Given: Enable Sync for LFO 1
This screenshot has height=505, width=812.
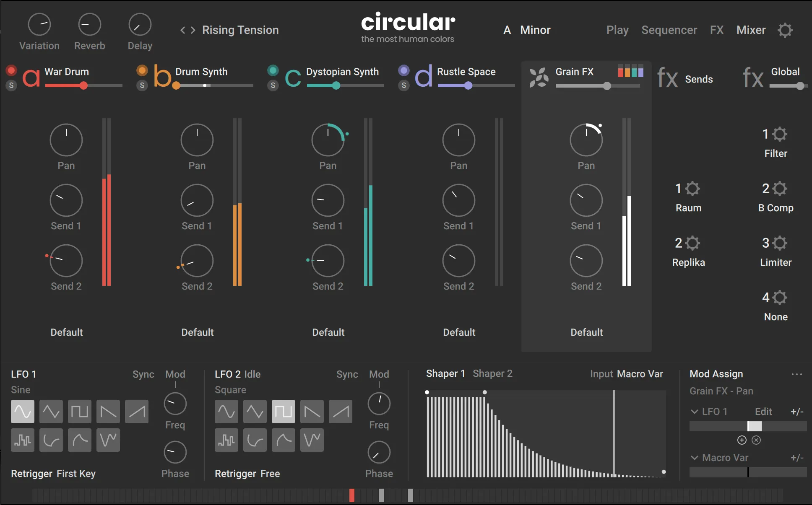Looking at the screenshot, I should (143, 374).
